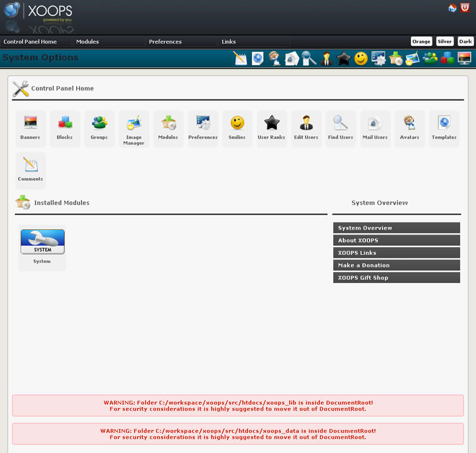Open the User Ranks tile
The image size is (476, 453).
pyautogui.click(x=272, y=129)
